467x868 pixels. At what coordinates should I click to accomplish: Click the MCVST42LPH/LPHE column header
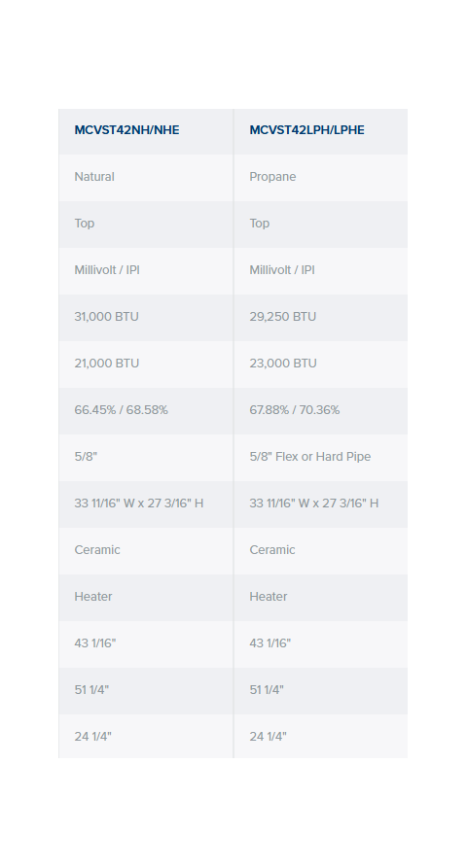coord(321,131)
